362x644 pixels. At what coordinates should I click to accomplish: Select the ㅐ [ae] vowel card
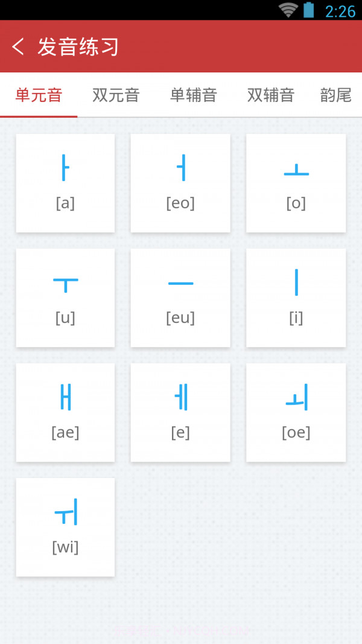65,412
